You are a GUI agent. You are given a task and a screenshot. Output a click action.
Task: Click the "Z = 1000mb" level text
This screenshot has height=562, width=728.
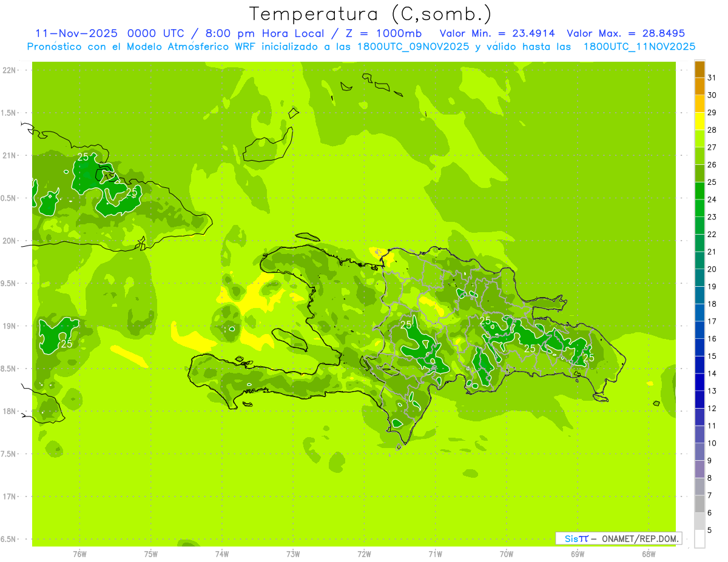point(384,33)
